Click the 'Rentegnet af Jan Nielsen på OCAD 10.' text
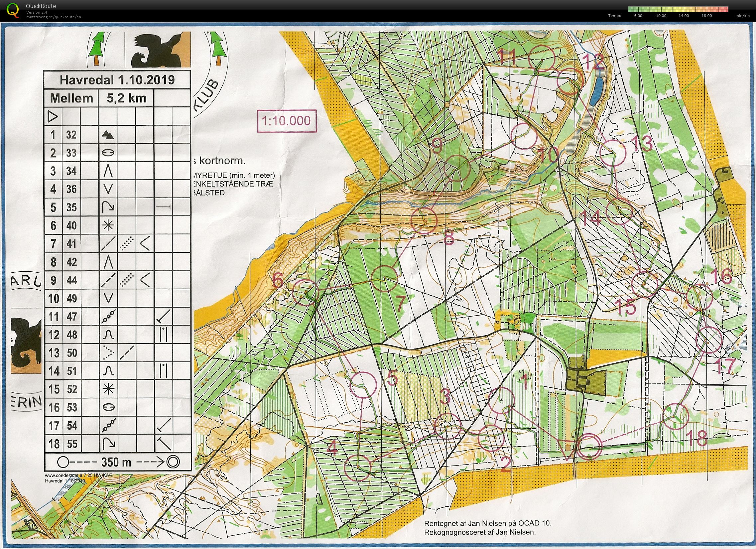Image resolution: width=756 pixels, height=549 pixels. click(x=488, y=523)
